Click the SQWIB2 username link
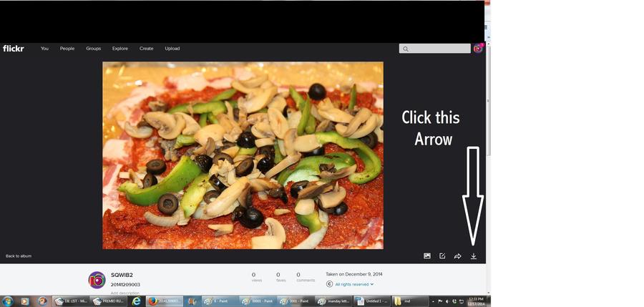 click(122, 275)
